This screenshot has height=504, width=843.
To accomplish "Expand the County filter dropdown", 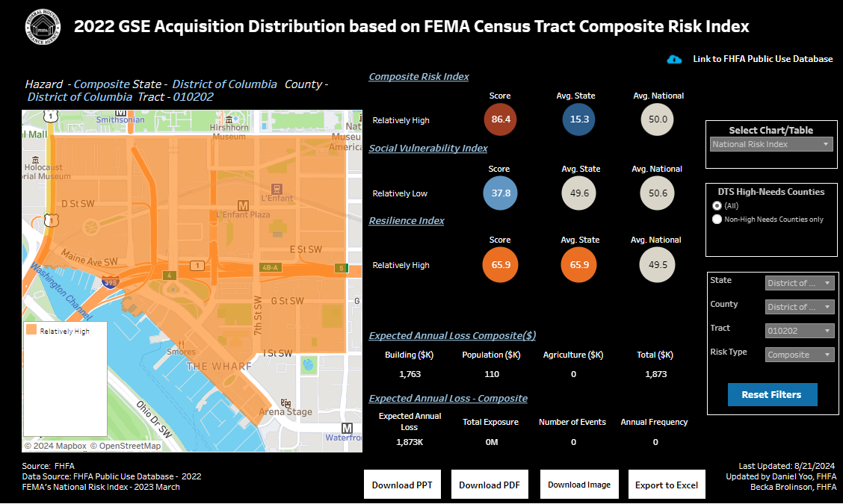I will point(800,307).
